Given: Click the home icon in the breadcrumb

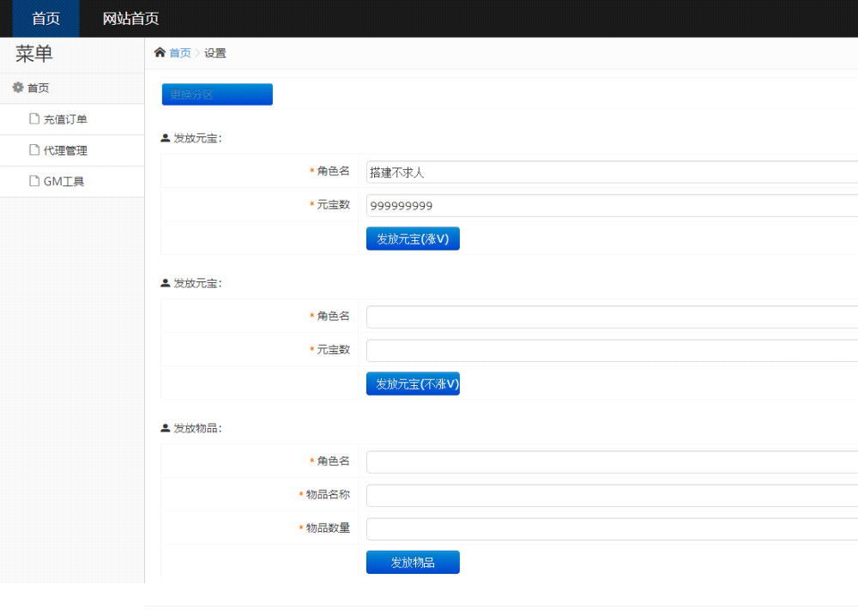Looking at the screenshot, I should (x=160, y=53).
